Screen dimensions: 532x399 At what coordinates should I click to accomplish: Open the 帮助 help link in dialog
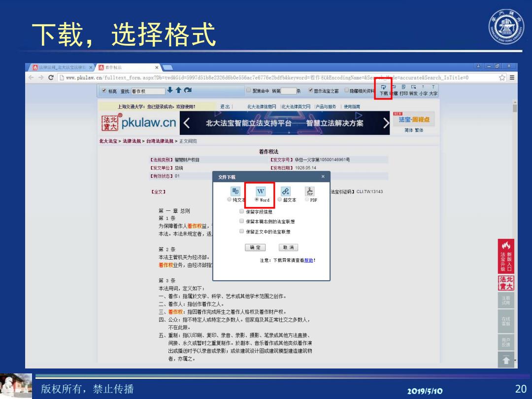point(308,260)
